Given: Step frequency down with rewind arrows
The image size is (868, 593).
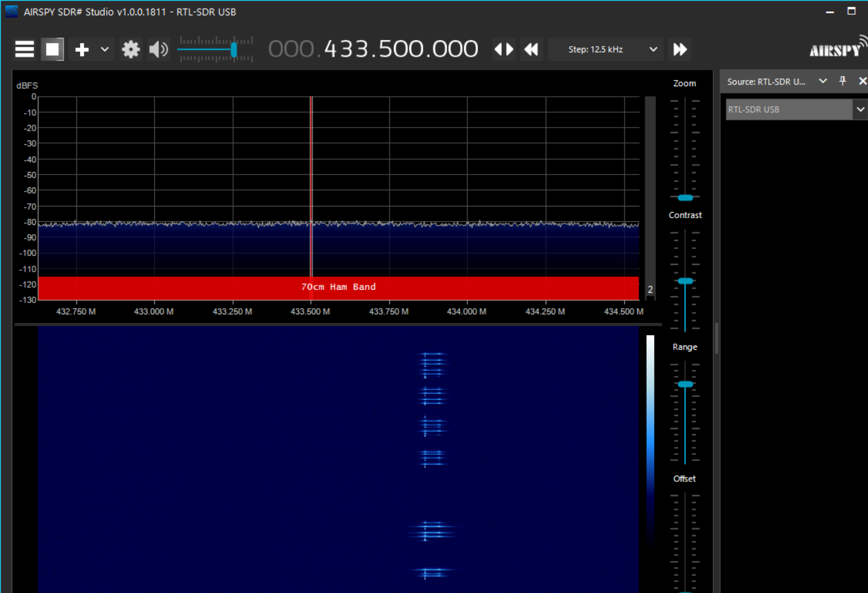Looking at the screenshot, I should 531,49.
